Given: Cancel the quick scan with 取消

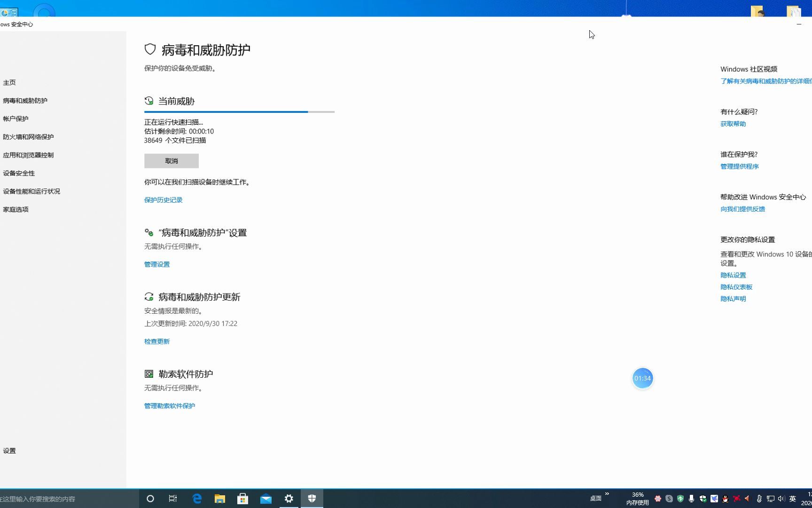Looking at the screenshot, I should [172, 161].
